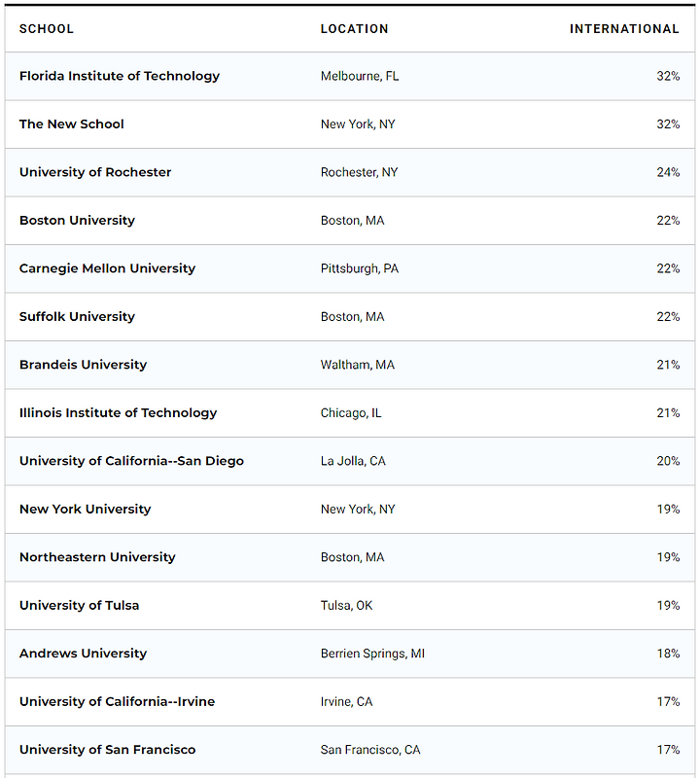Open University of Rochester school link

point(95,172)
